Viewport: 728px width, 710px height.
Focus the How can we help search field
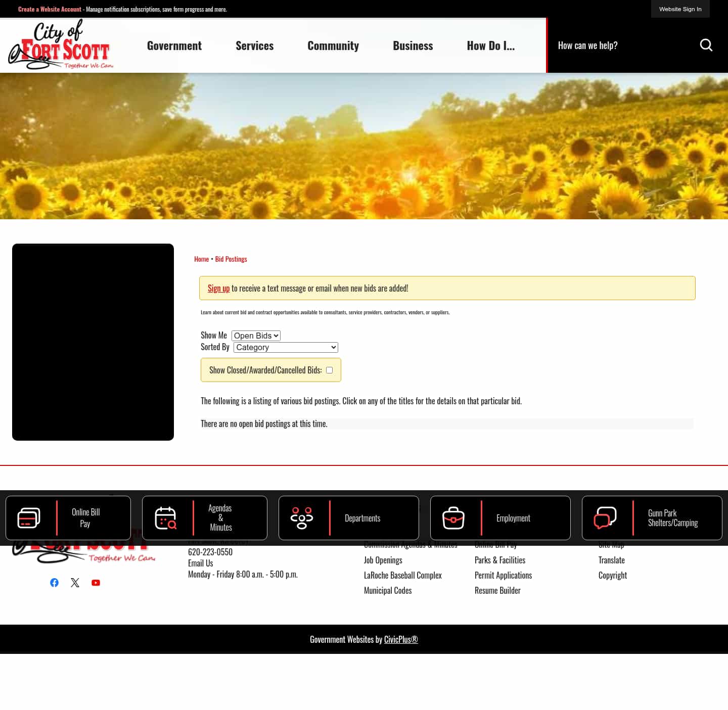click(624, 45)
